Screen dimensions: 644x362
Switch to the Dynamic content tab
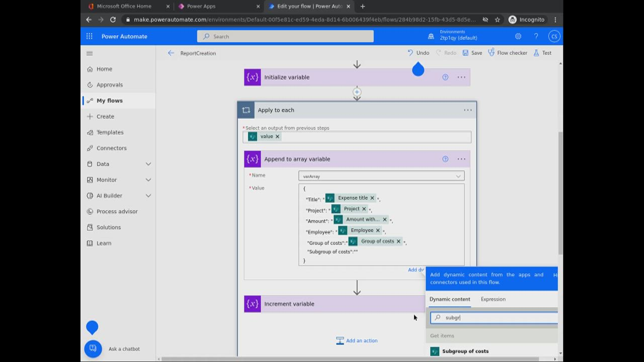(450, 299)
